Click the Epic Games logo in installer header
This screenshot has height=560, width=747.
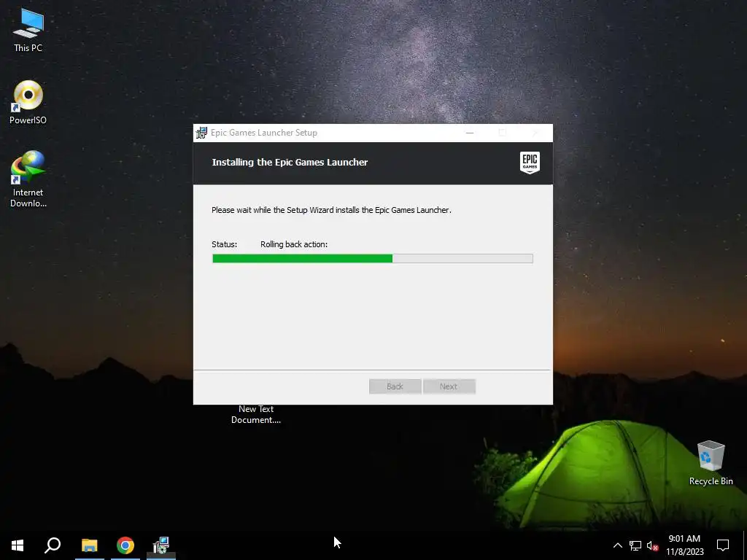[x=530, y=163]
